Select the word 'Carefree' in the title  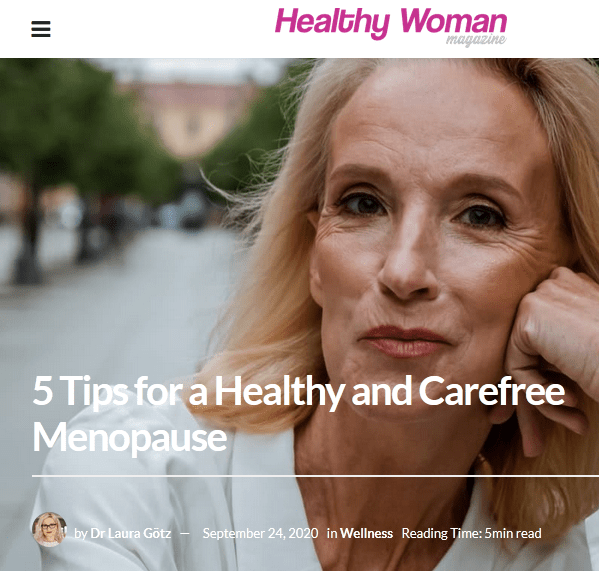[492, 391]
